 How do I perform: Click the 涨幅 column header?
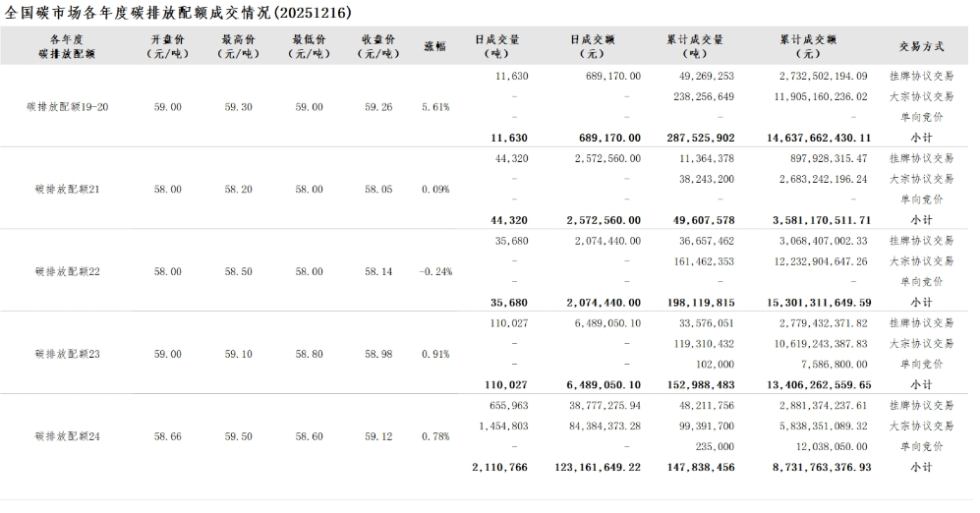tap(434, 46)
